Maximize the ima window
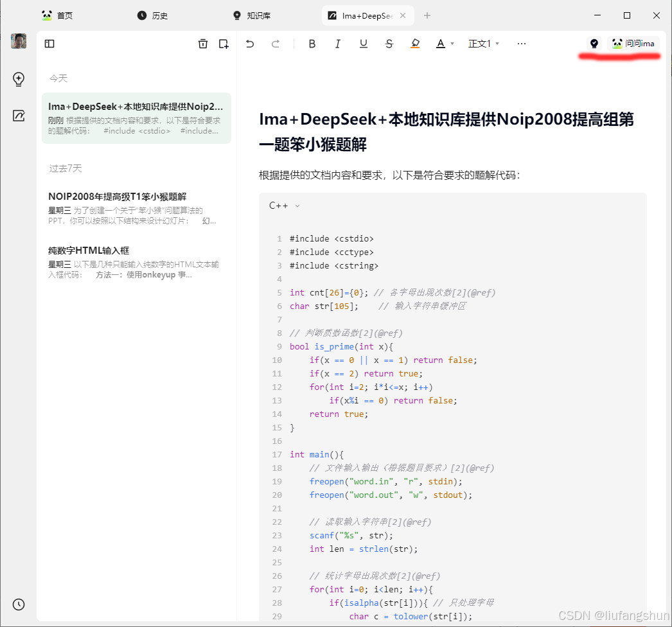The width and height of the screenshot is (672, 627). [627, 15]
